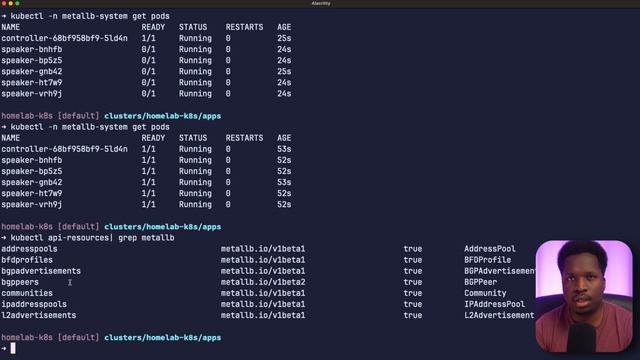Click 'metallb.io/v1beta1' in the communities row
Screen dimensions: 640x360
pyautogui.click(x=263, y=293)
